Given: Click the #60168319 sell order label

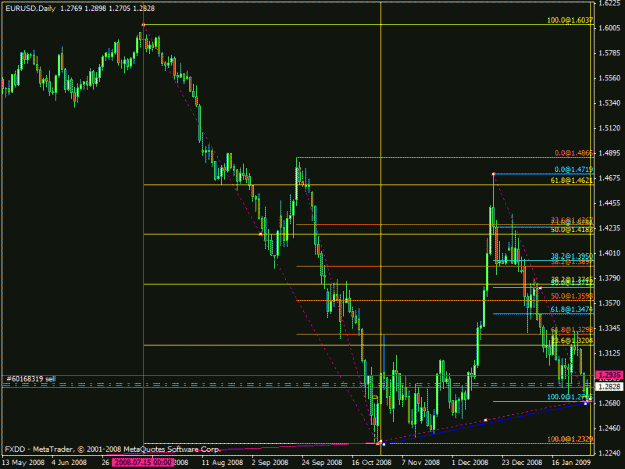Looking at the screenshot, I should click(31, 379).
